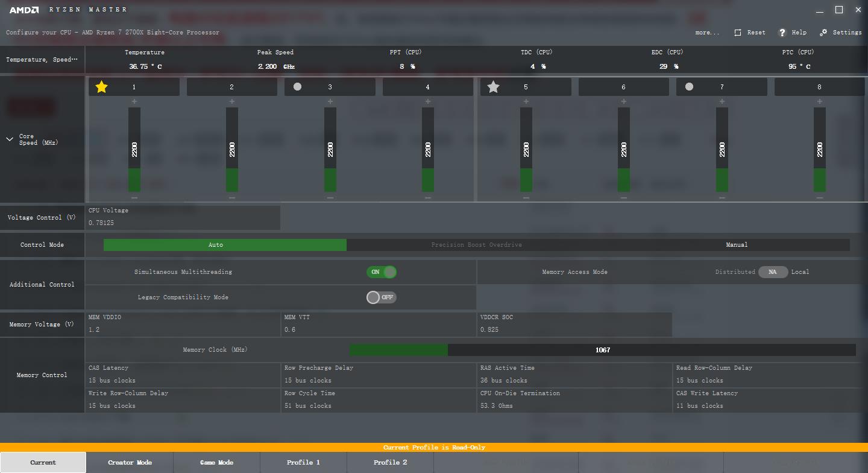Choose Precision Boost Overdrive control mode
Image resolution: width=868 pixels, height=473 pixels.
[x=477, y=245]
